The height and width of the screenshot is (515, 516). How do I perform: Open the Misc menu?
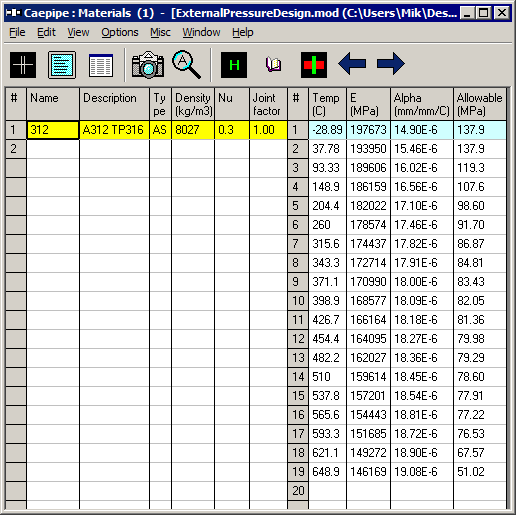click(x=160, y=32)
